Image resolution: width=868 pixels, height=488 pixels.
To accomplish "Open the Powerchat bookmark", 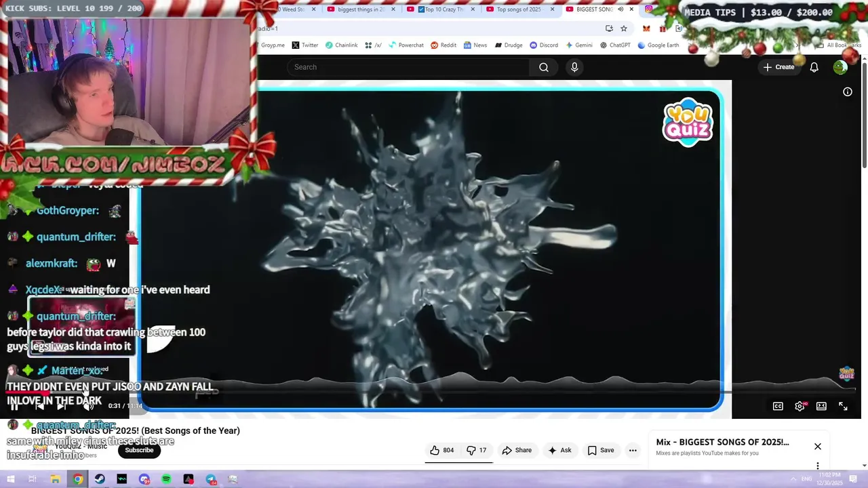I will coord(406,45).
